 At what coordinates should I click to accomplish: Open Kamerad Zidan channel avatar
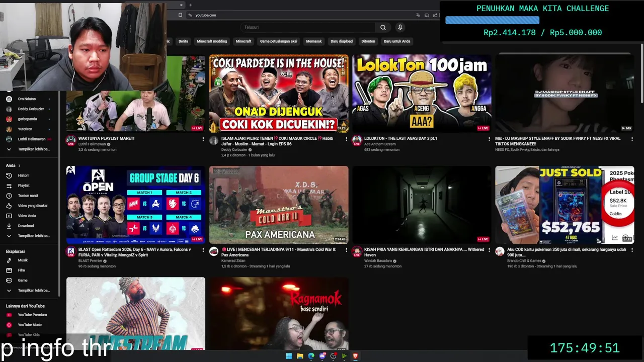[214, 251]
